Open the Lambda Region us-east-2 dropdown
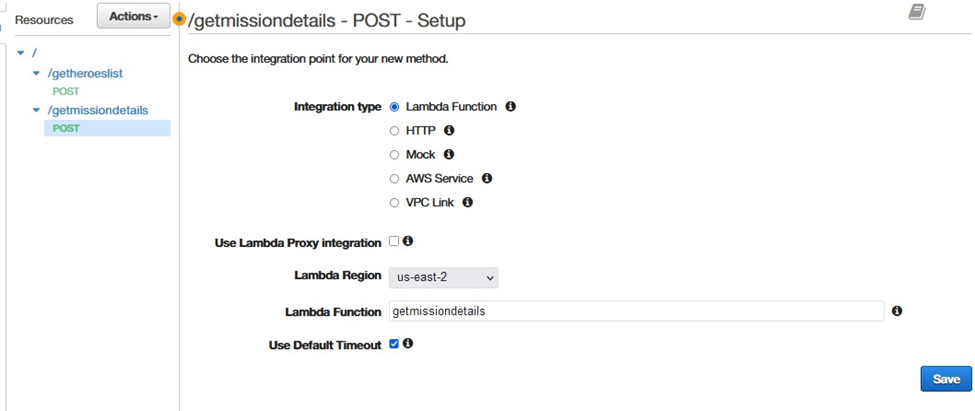 click(x=443, y=277)
